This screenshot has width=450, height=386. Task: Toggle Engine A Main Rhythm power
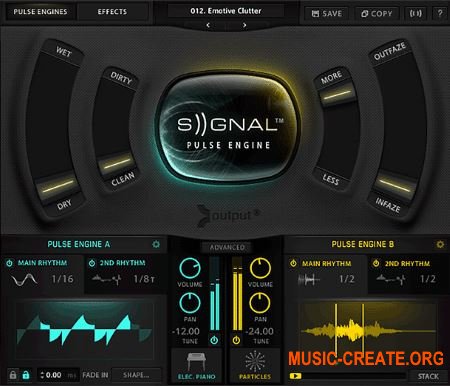pyautogui.click(x=9, y=263)
